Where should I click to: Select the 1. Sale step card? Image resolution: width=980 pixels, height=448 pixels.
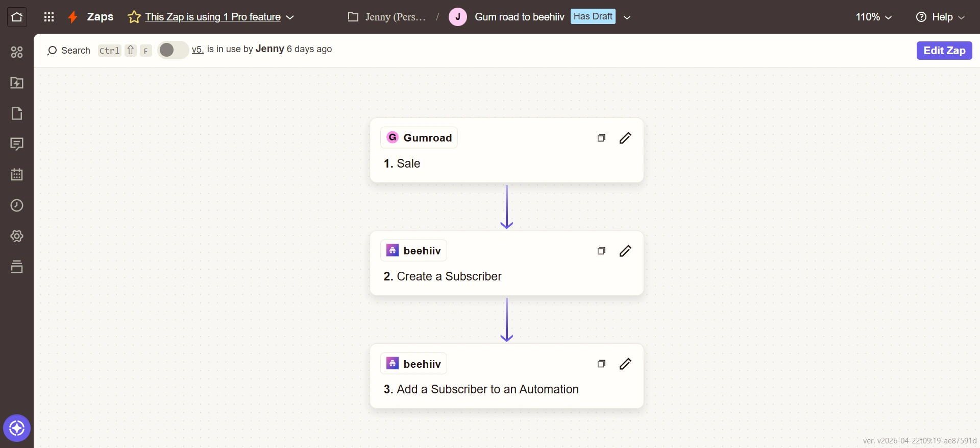click(x=507, y=150)
